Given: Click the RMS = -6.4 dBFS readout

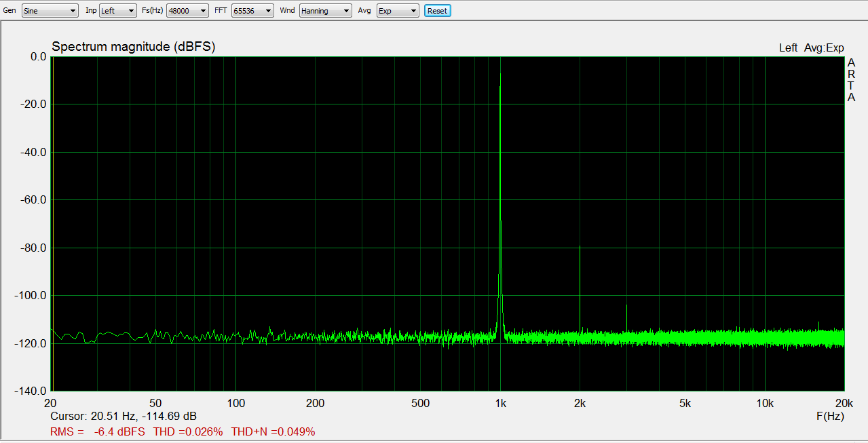Looking at the screenshot, I should (98, 431).
